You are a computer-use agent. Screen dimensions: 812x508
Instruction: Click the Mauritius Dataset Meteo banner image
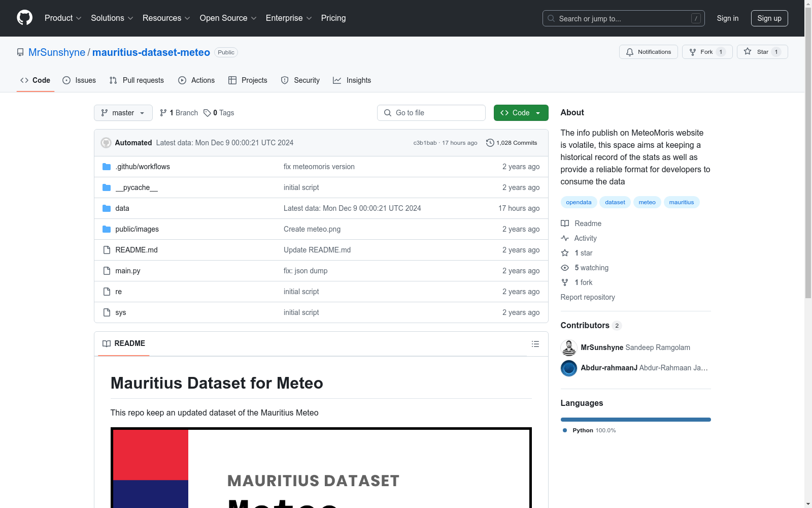coord(321,468)
